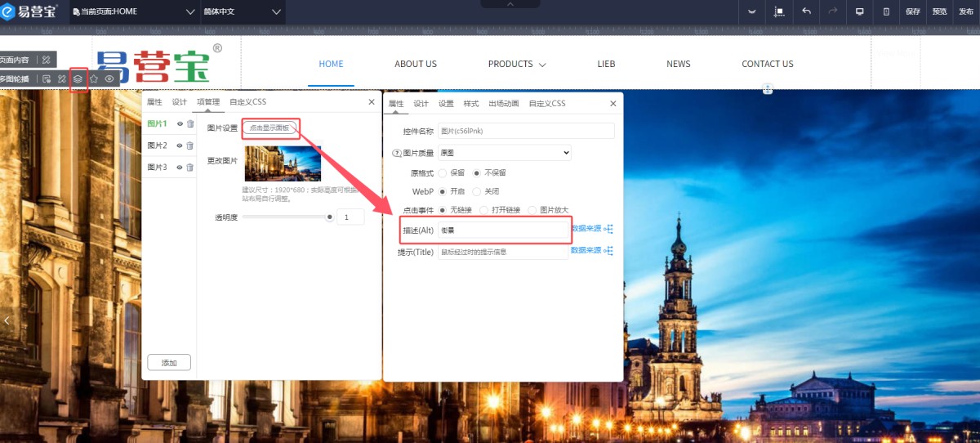The width and height of the screenshot is (980, 443).
Task: Click the ruler guides icon in top bar
Action: 778,11
